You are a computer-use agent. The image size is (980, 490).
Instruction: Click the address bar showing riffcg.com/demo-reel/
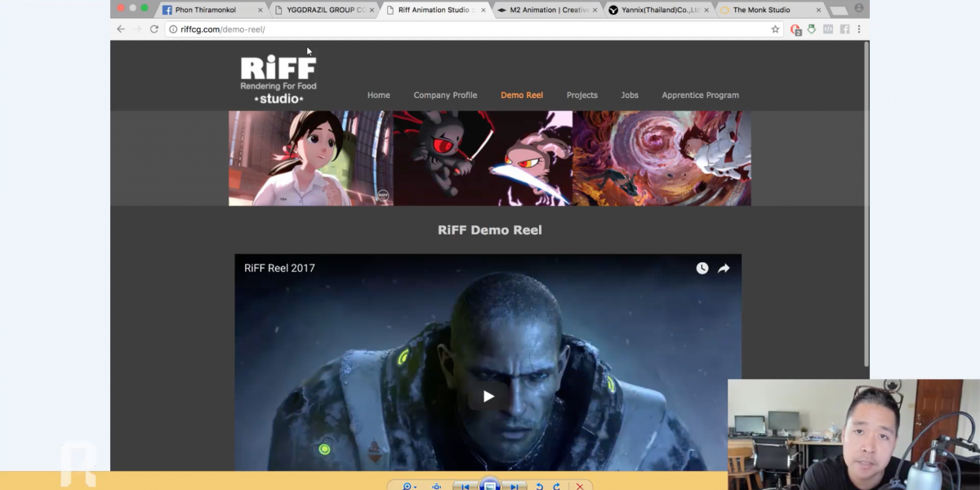[x=474, y=29]
